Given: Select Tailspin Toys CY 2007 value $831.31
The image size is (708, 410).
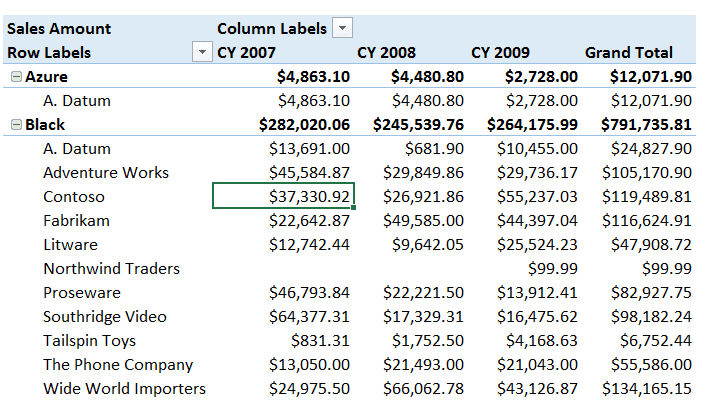Looking at the screenshot, I should [323, 341].
